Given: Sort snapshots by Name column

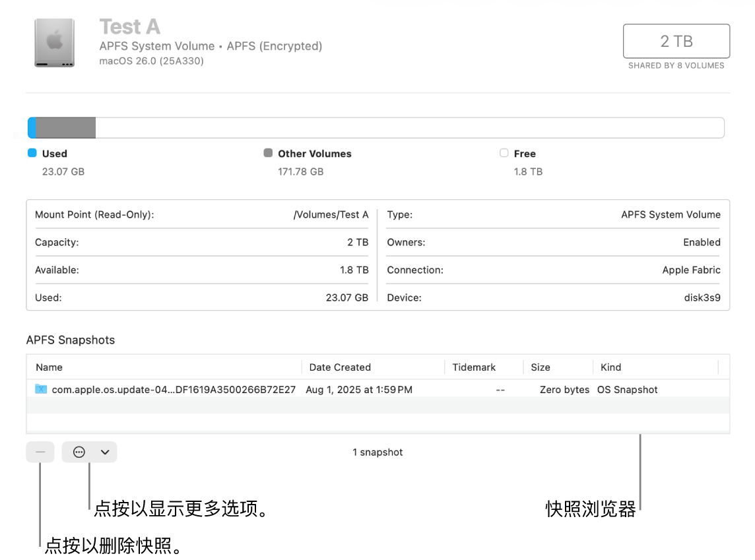Looking at the screenshot, I should (49, 367).
